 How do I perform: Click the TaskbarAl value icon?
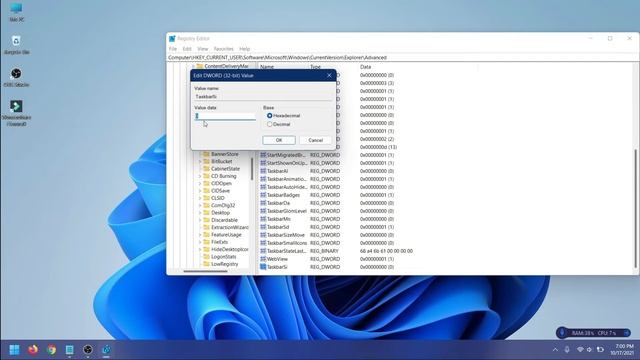[x=263, y=171]
